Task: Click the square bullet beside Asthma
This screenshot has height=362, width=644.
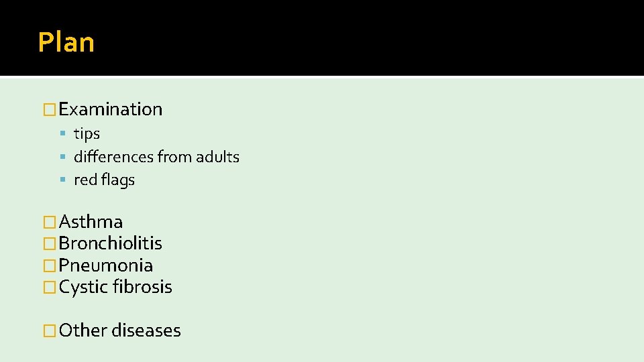Action: [49, 222]
